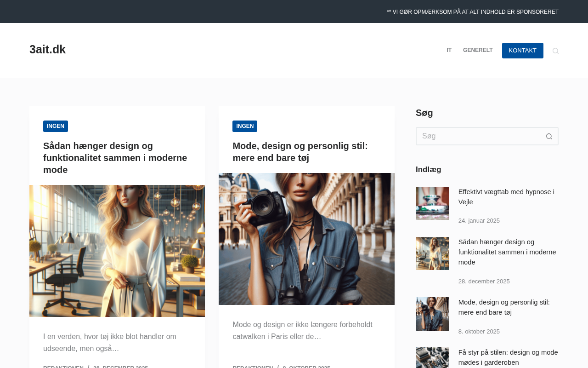Screen dimensions: 588x368
Task: Open sidebar thumbnail dated 28. december 2025
Action: point(432,253)
